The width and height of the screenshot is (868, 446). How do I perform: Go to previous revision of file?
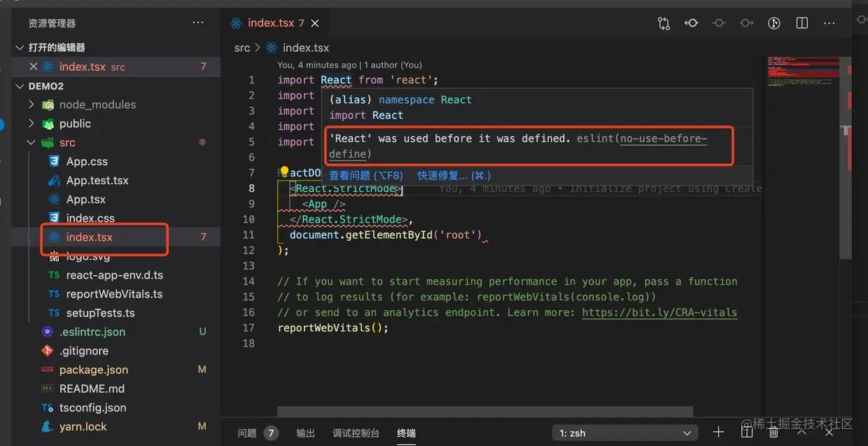coord(692,23)
